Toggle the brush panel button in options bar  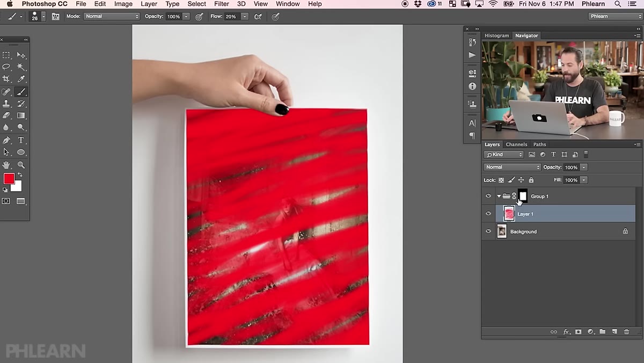point(55,17)
